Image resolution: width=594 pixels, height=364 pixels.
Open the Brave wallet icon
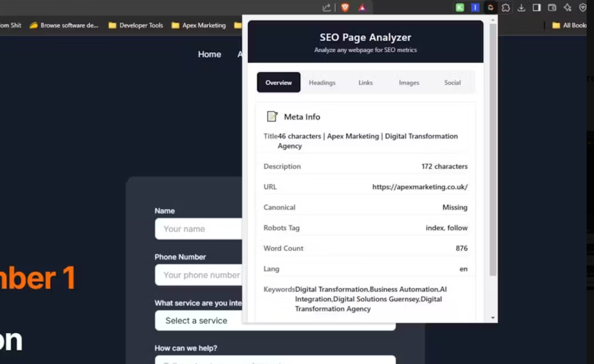point(552,7)
